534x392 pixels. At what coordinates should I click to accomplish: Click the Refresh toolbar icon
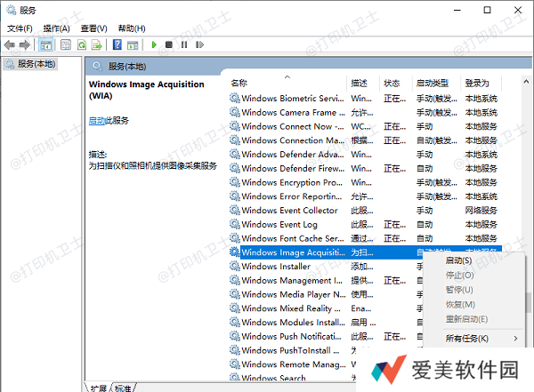(82, 44)
